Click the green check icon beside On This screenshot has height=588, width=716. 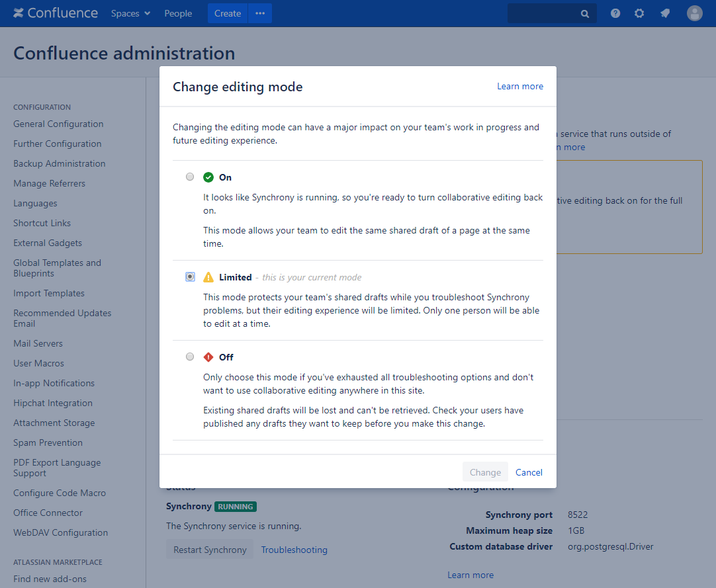tap(208, 177)
